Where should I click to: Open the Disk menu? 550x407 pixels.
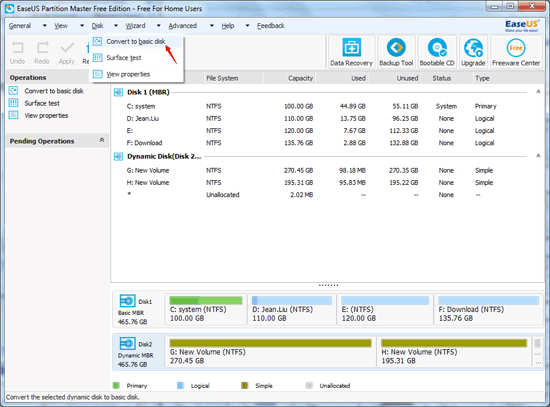pyautogui.click(x=98, y=26)
